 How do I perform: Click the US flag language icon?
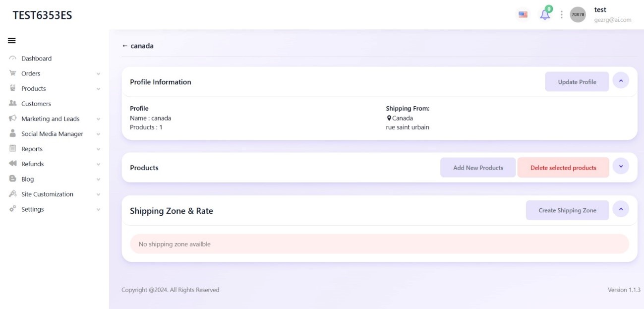pyautogui.click(x=523, y=14)
